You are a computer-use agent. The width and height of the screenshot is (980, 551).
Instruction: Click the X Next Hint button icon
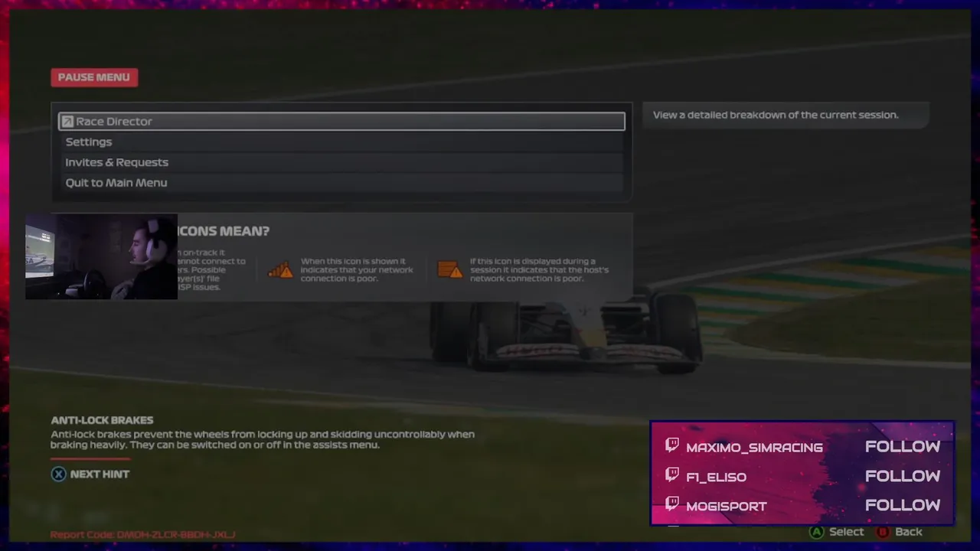pos(58,474)
